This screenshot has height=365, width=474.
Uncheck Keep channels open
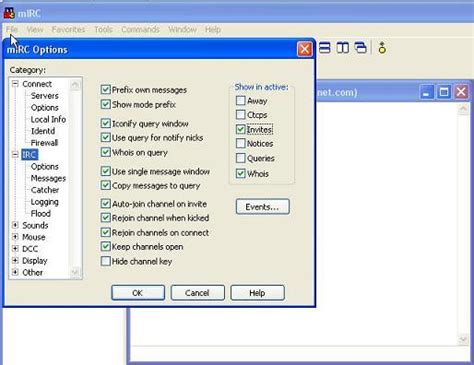(106, 247)
